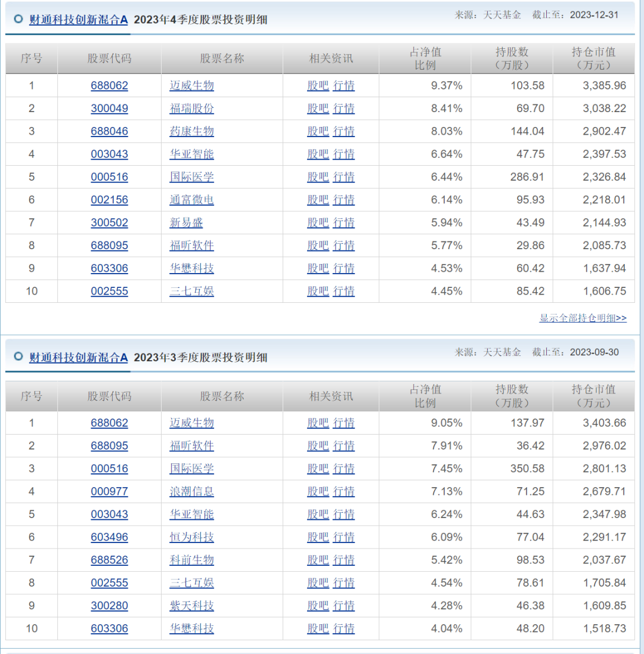Image resolution: width=644 pixels, height=654 pixels.
Task: Open stock code 300280 link
Action: point(109,606)
